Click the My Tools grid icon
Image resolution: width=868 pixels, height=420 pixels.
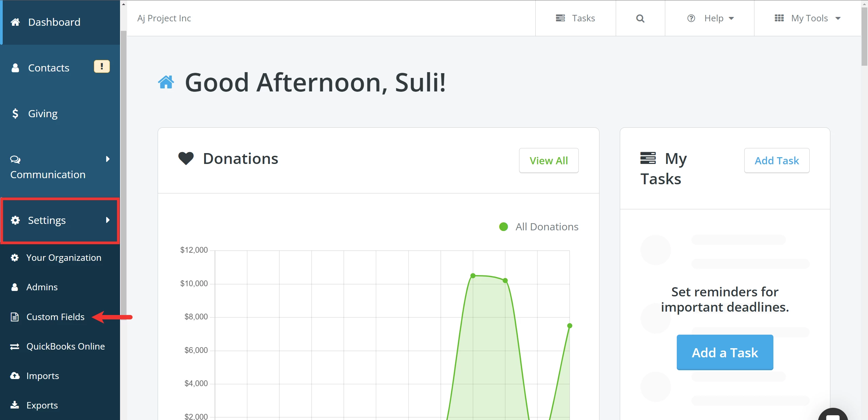(779, 18)
